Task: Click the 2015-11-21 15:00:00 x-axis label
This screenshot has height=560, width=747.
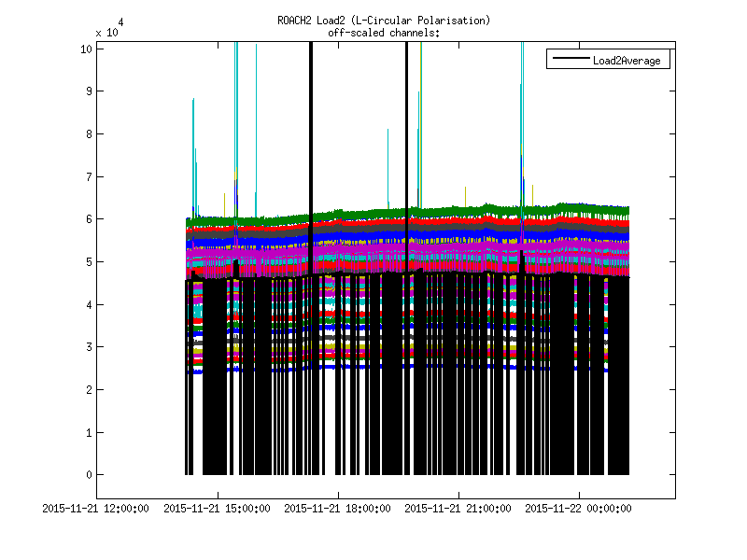Action: coord(218,509)
